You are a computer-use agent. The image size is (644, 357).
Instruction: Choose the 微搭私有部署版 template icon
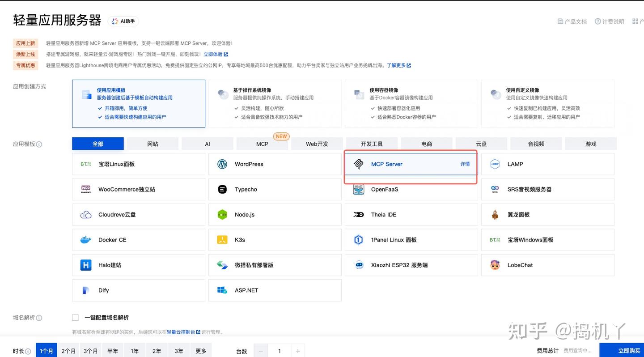(222, 265)
